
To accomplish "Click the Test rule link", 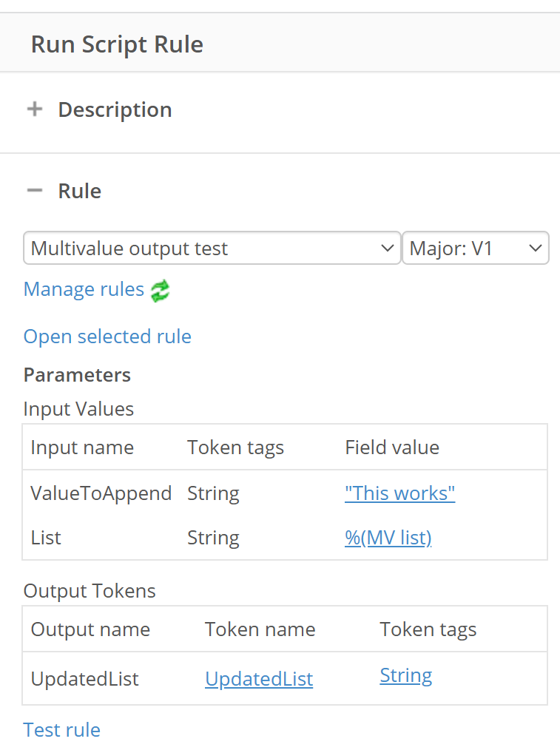I will (x=62, y=730).
